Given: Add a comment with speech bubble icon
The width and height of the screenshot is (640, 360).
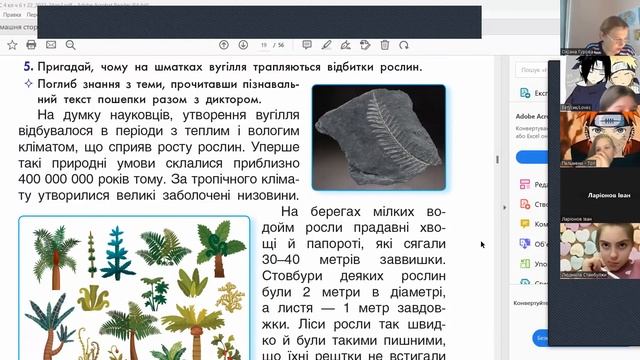Looking at the screenshot, I should pyautogui.click(x=307, y=45).
